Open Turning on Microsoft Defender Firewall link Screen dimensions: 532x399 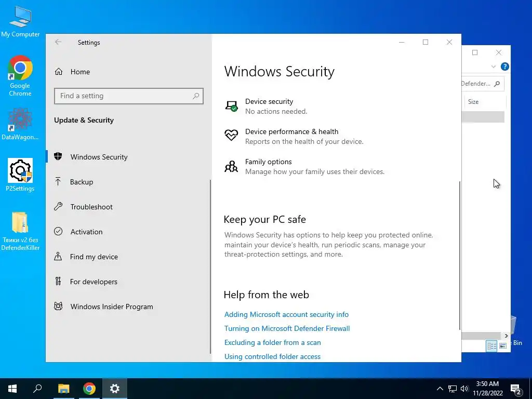click(287, 328)
